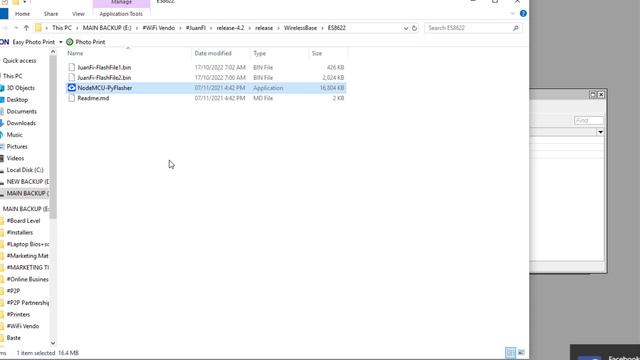640x360 pixels.
Task: Click the 16,804 KB size cell
Action: coord(332,88)
